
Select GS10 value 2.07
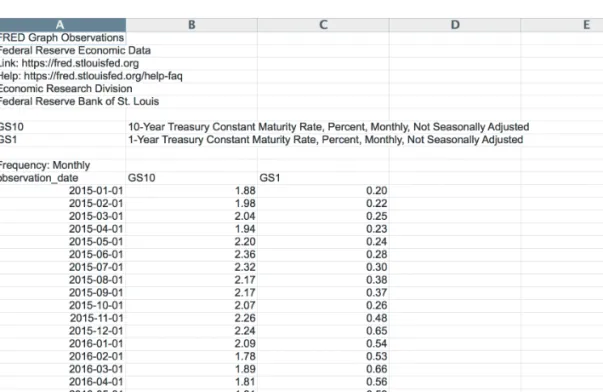point(192,305)
